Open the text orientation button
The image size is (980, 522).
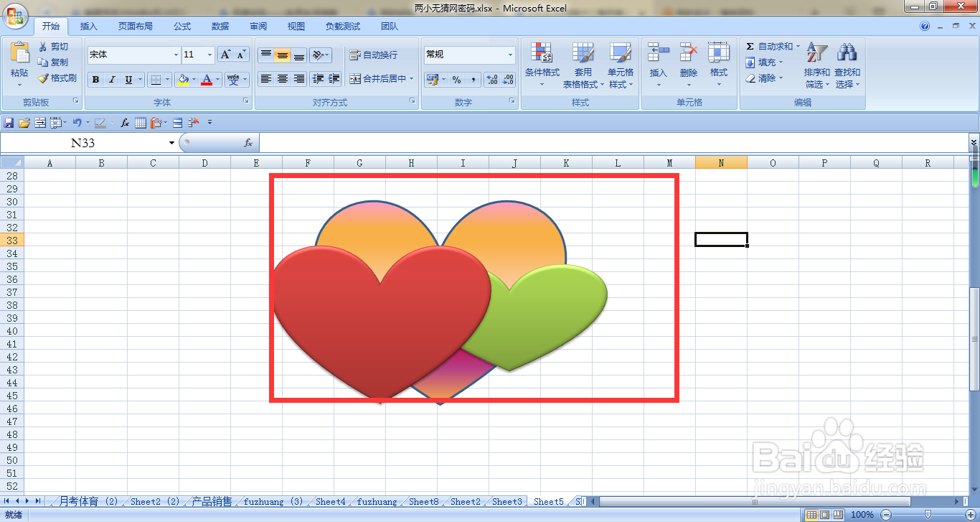pyautogui.click(x=317, y=55)
